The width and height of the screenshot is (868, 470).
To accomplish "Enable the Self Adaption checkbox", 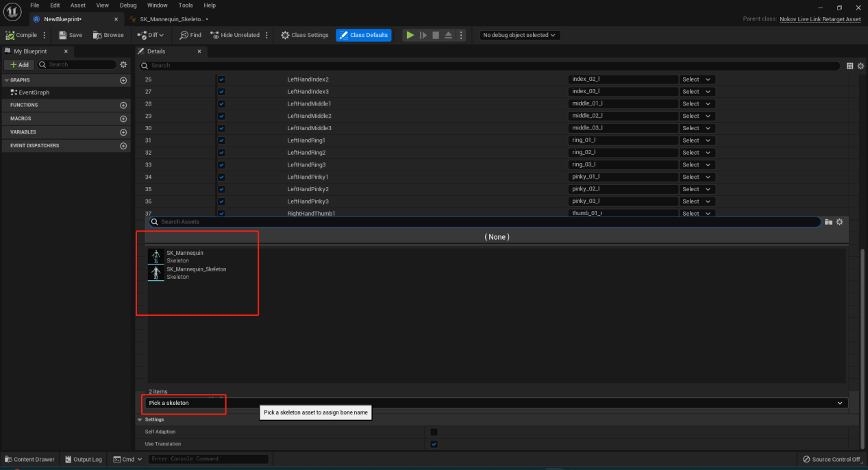I will 434,432.
